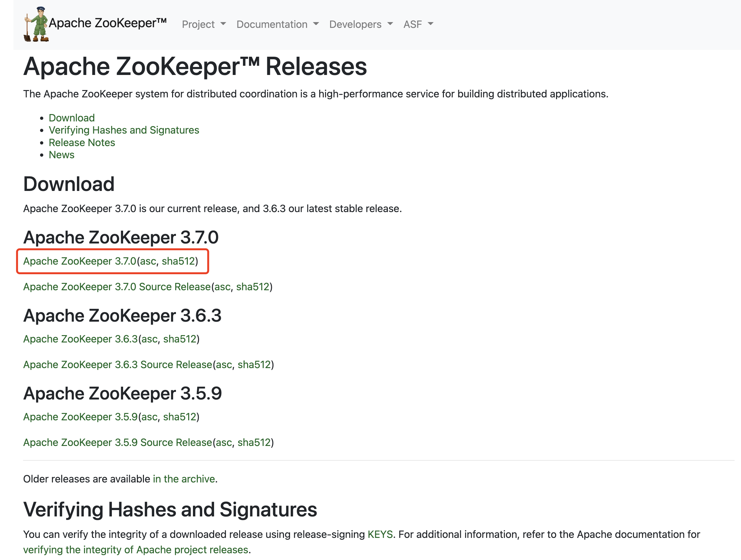Open sha512 for 3.7.0 Source Release
This screenshot has height=560, width=741.
pos(253,287)
